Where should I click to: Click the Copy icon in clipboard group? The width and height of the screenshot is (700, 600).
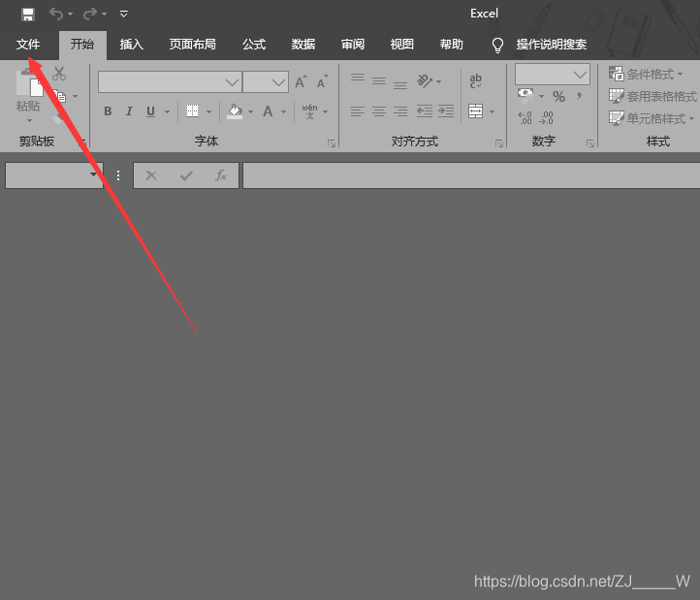pyautogui.click(x=59, y=96)
